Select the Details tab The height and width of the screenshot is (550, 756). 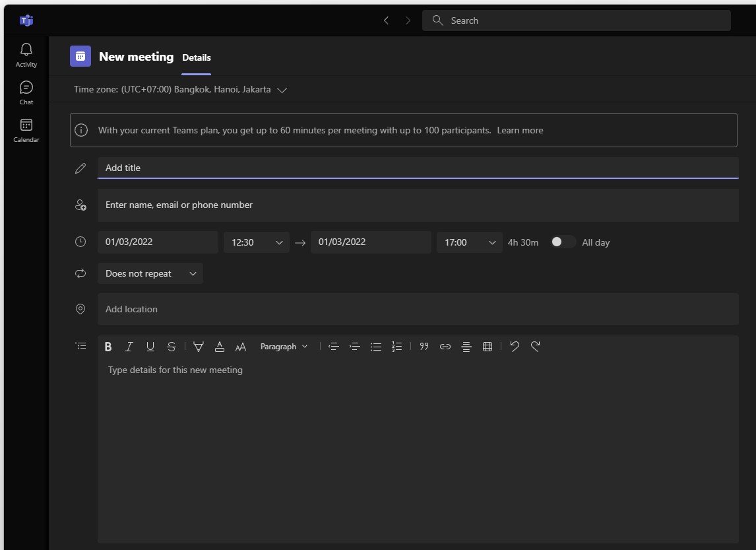197,57
